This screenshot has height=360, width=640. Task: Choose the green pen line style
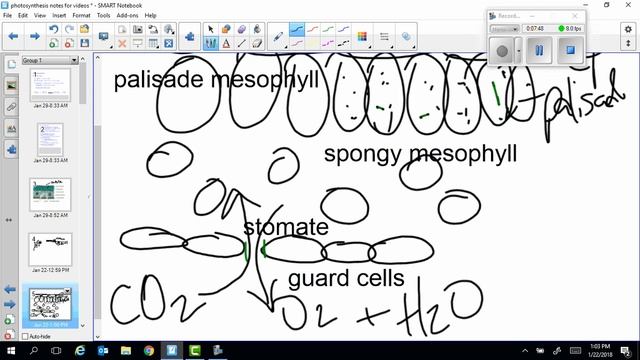(x=328, y=30)
